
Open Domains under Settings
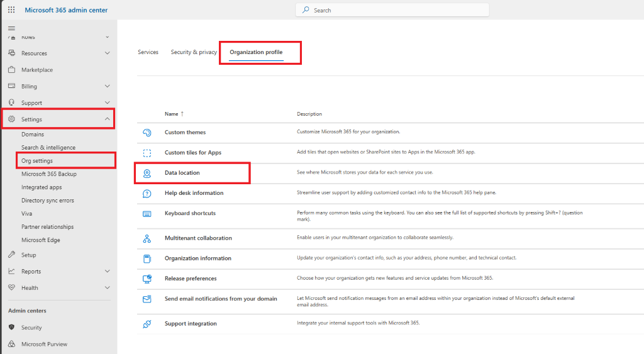tap(33, 135)
